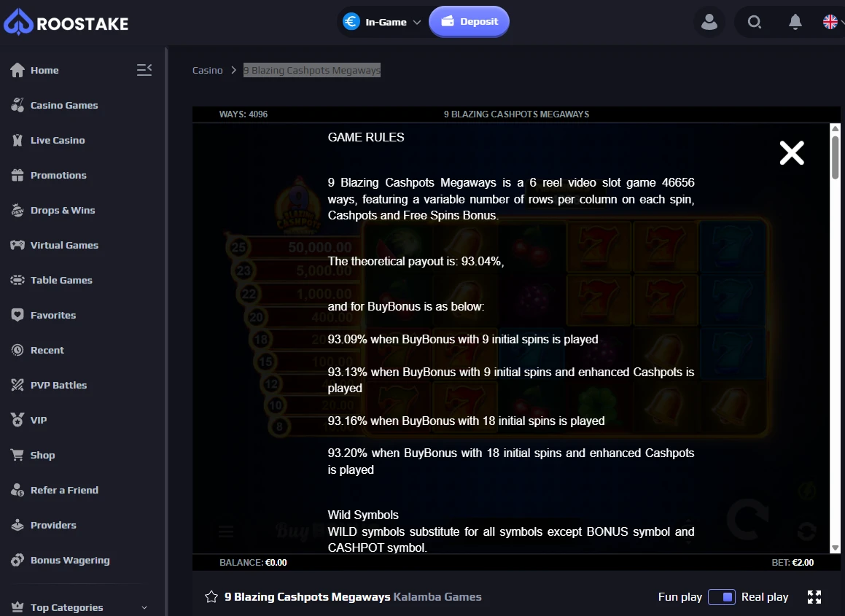Click the Drops & Wins icon
Screen dimensions: 845x616
coord(17,210)
